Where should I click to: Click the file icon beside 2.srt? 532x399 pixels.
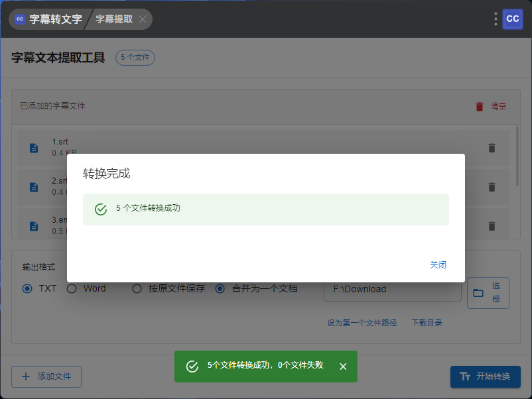(34, 187)
